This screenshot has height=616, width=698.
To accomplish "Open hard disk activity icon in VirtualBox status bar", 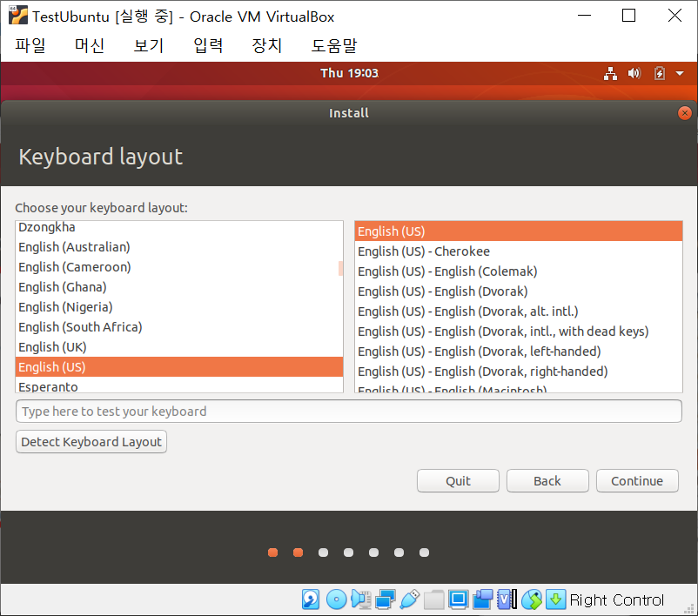I will (311, 599).
